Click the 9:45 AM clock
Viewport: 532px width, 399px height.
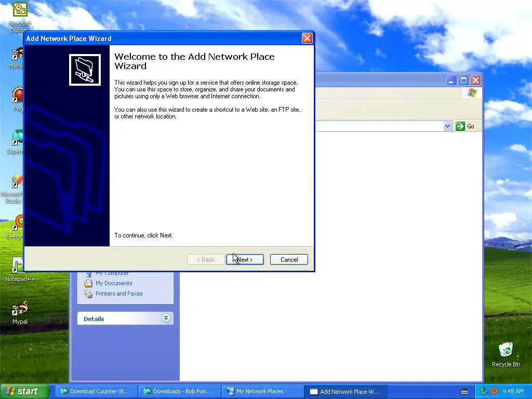(x=513, y=391)
